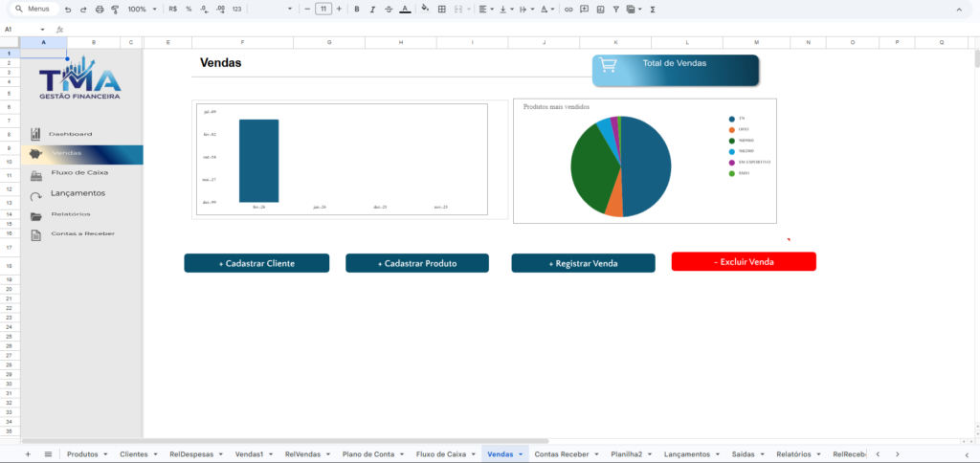Click the red Excluir Venda button
This screenshot has height=463, width=980.
point(744,262)
